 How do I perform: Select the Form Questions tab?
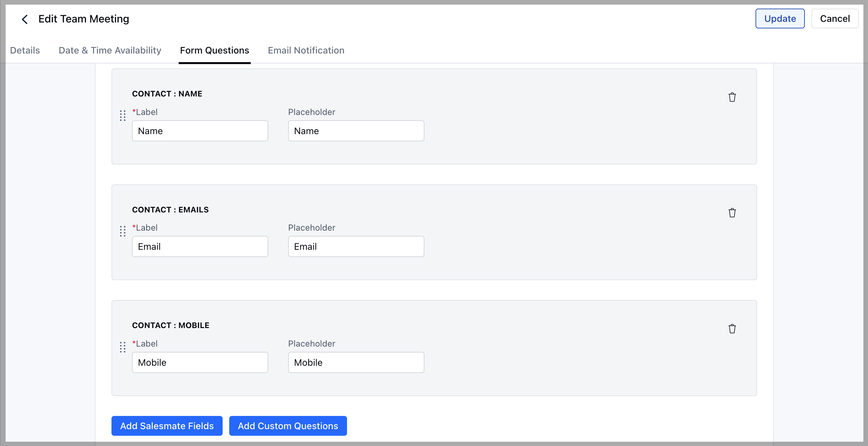click(214, 50)
